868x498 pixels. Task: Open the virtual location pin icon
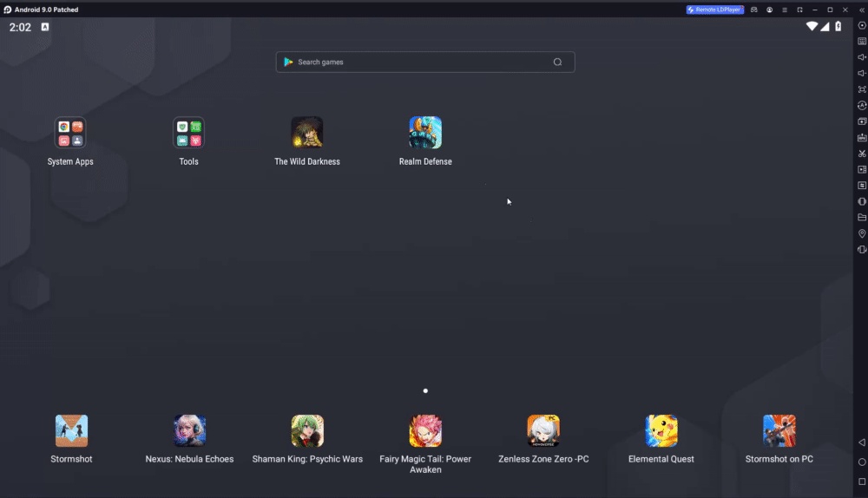coord(862,233)
